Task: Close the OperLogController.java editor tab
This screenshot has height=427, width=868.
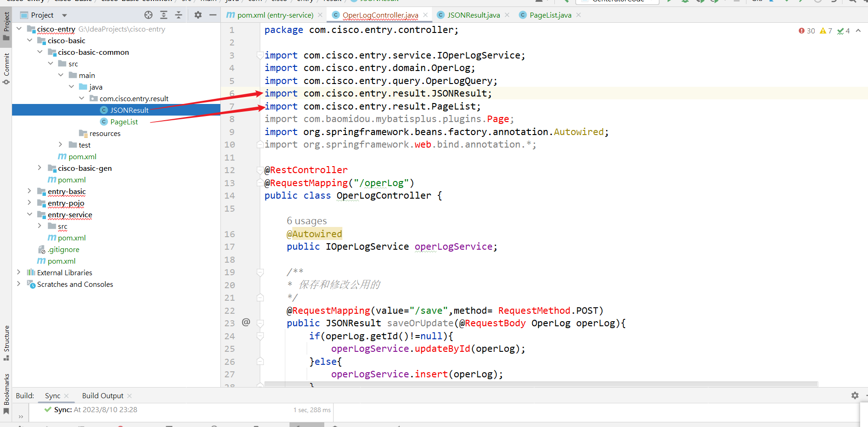Action: (x=425, y=15)
